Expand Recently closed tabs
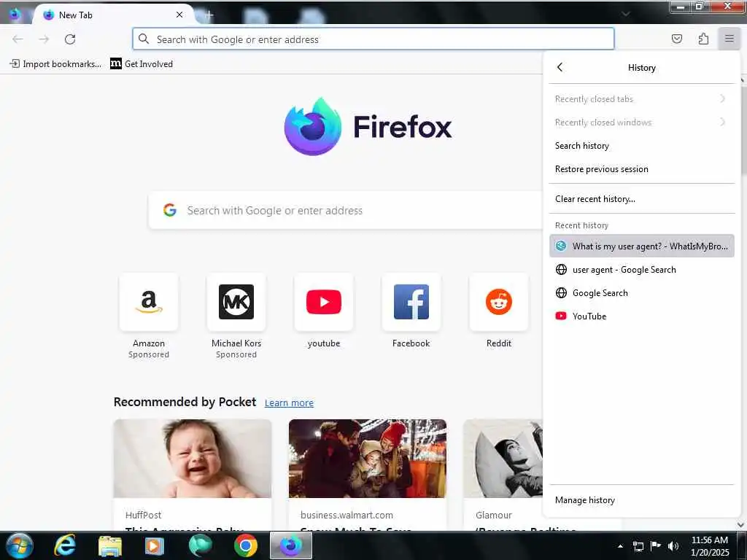Image resolution: width=747 pixels, height=560 pixels. 641,99
